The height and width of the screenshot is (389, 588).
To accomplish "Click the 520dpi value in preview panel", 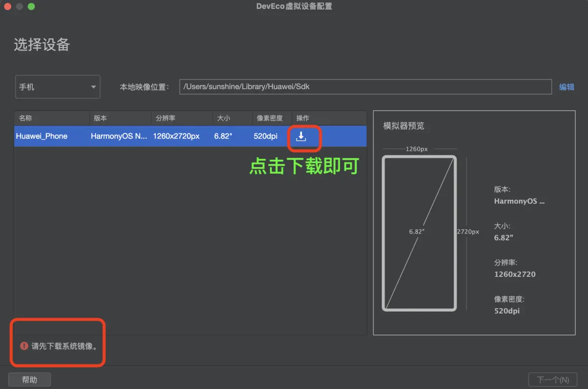I will pos(507,311).
